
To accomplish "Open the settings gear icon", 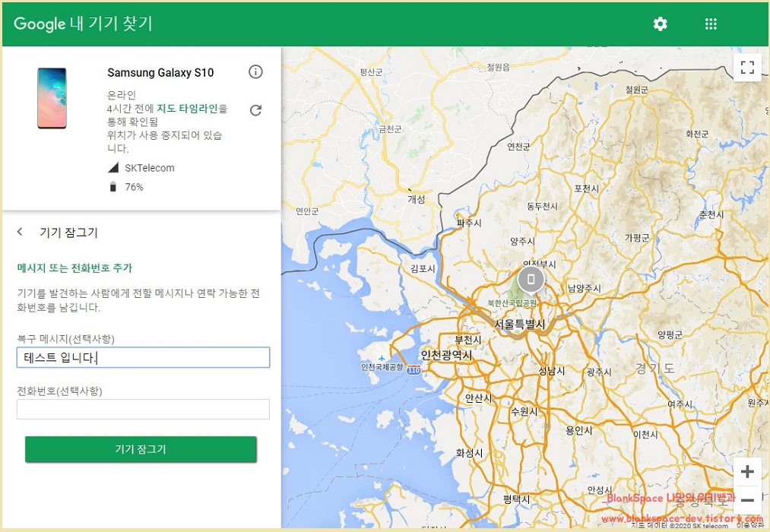I will (x=660, y=24).
